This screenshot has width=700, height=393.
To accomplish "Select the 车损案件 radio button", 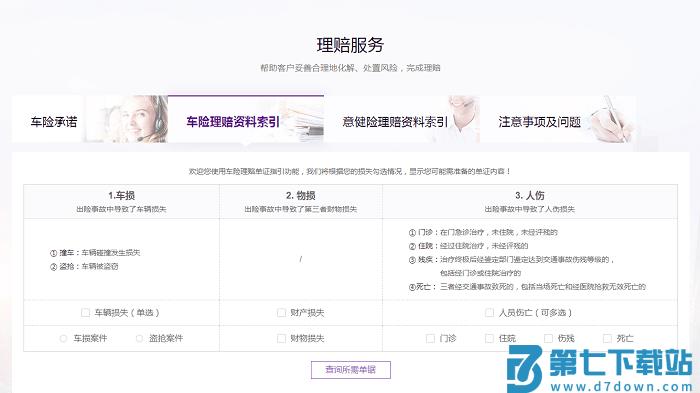I will coord(63,339).
